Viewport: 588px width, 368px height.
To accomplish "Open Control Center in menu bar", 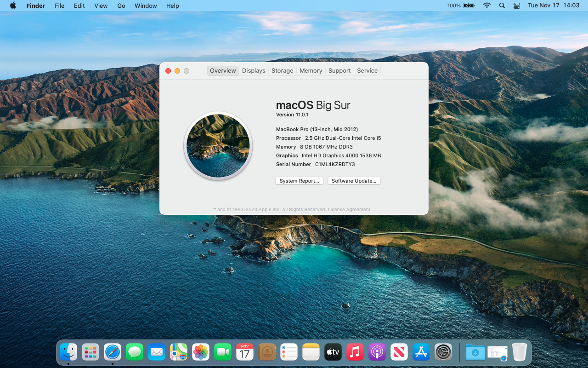I will 517,6.
